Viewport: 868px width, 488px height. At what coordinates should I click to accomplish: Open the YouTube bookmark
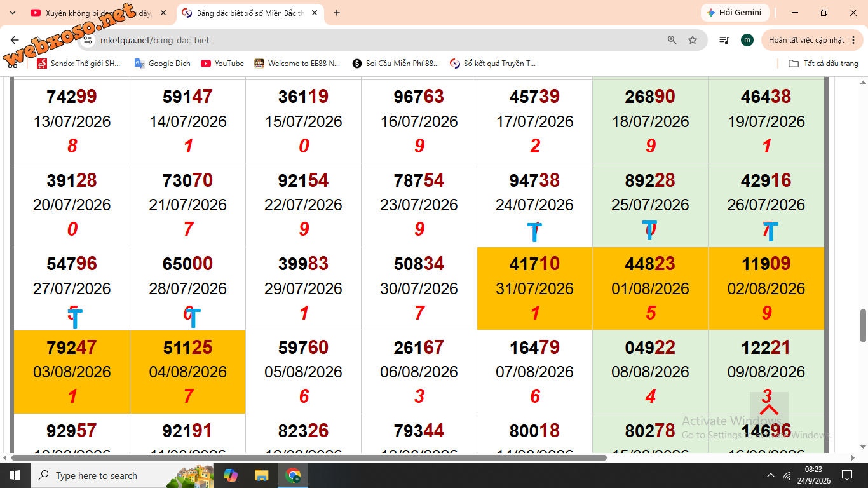222,64
